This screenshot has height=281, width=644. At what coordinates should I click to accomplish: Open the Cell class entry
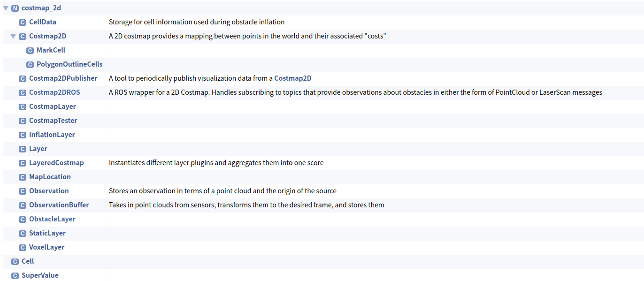pyautogui.click(x=28, y=261)
